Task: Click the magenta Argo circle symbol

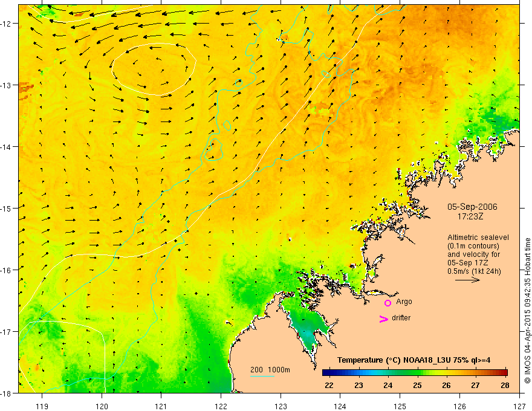Action: 388,303
